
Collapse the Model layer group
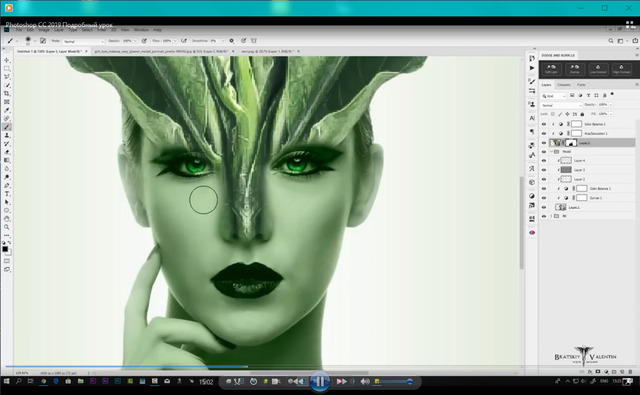[x=551, y=152]
